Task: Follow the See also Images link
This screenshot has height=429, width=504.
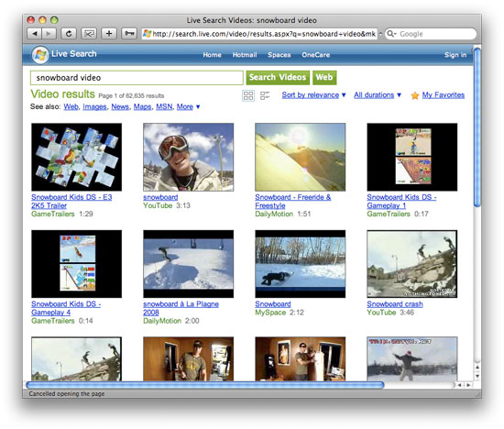Action: (94, 106)
